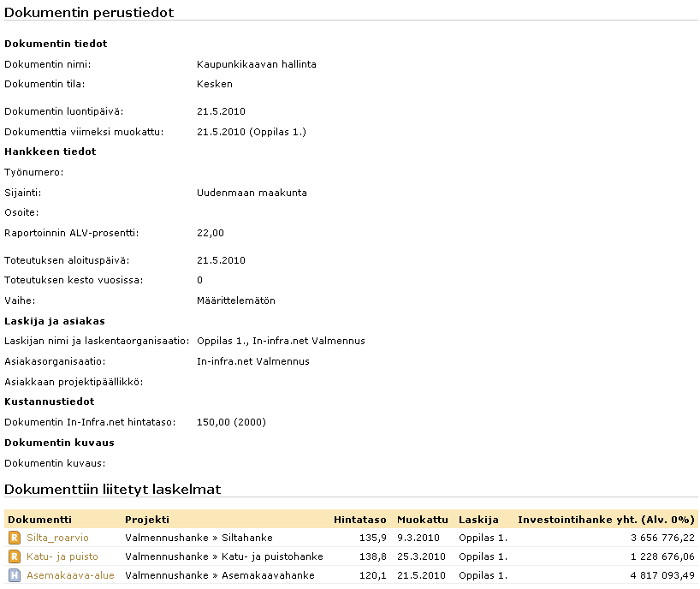700x589 pixels.
Task: Click the Dokumenttiin liitetyt laskelmat heading
Action: coord(113,490)
